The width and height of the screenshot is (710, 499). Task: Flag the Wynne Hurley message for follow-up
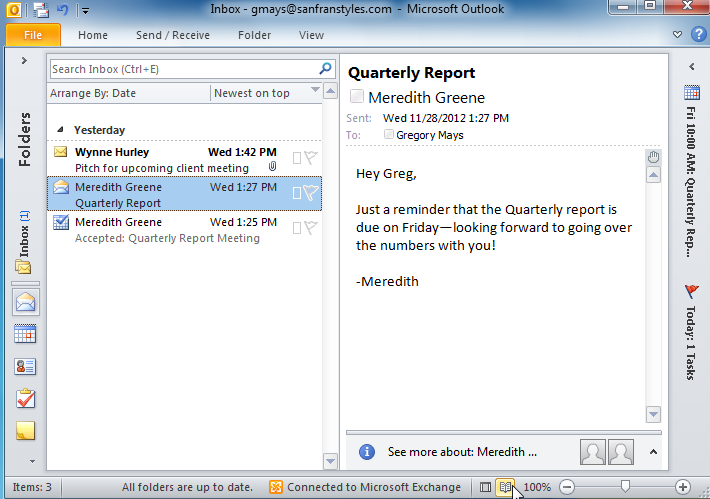coord(311,157)
